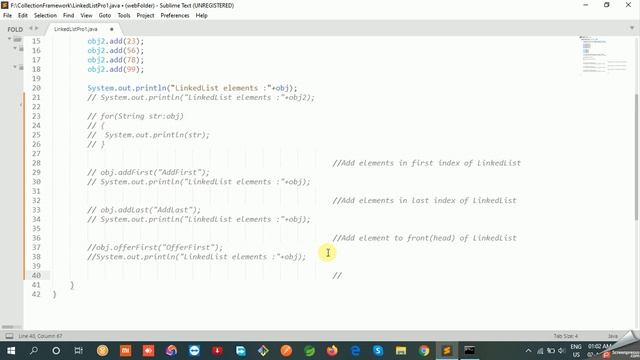Open Microsoft Edge from the taskbar
The image size is (640, 360).
click(x=355, y=351)
